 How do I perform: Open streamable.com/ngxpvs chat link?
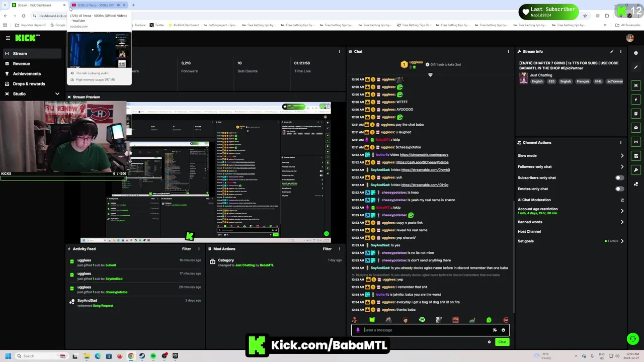(424, 155)
